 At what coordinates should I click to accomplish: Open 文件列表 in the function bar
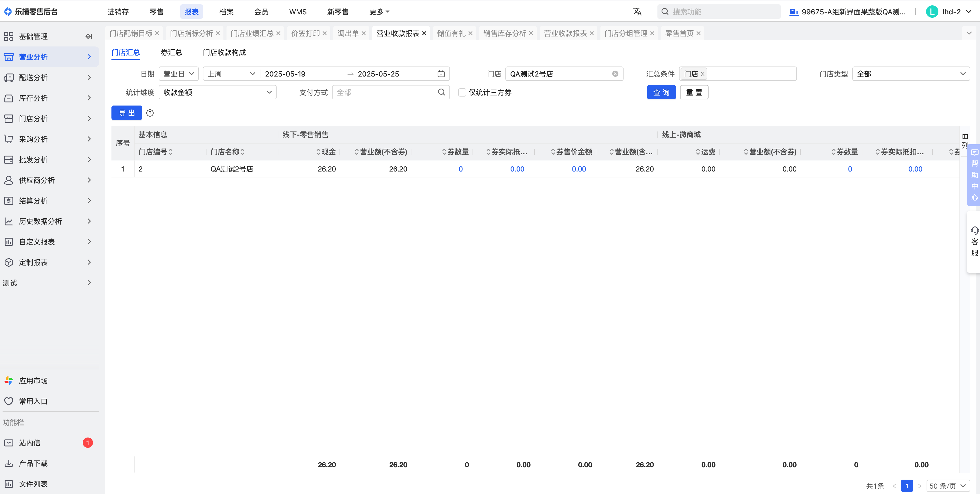point(50,484)
